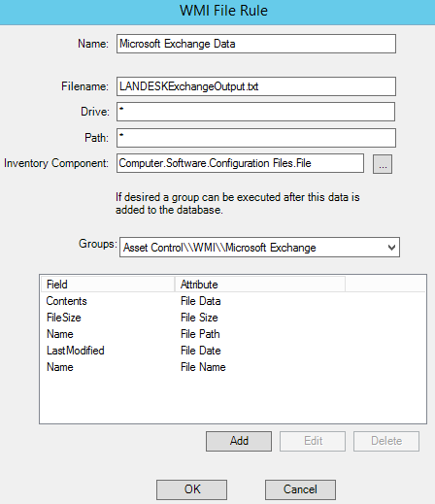This screenshot has height=504, width=435.
Task: Select the Contents row in the list
Action: (x=233, y=301)
